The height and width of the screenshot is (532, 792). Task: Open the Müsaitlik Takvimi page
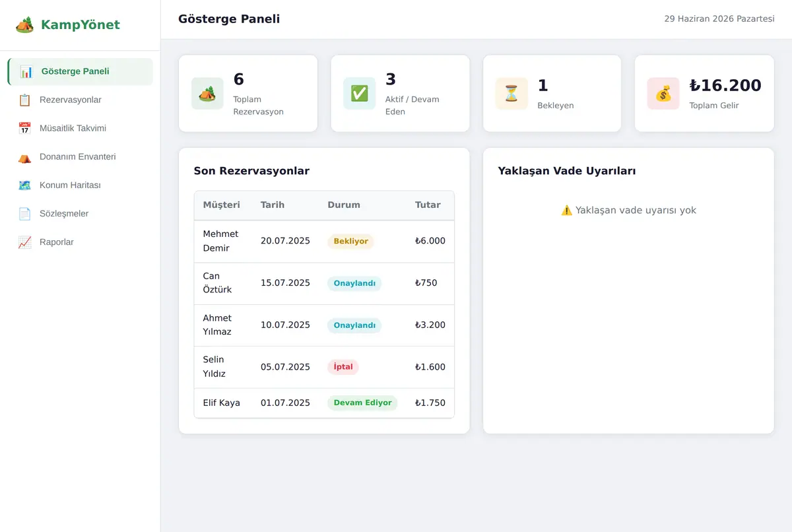pyautogui.click(x=80, y=129)
